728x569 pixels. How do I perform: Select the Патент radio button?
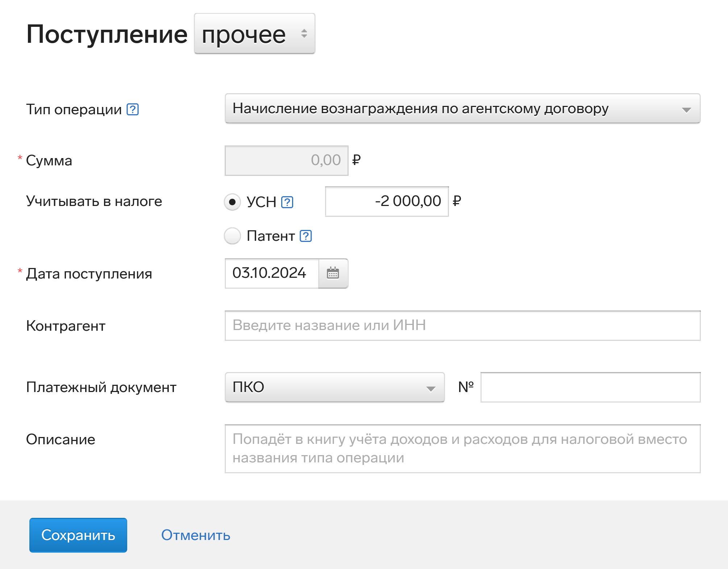[x=232, y=236]
